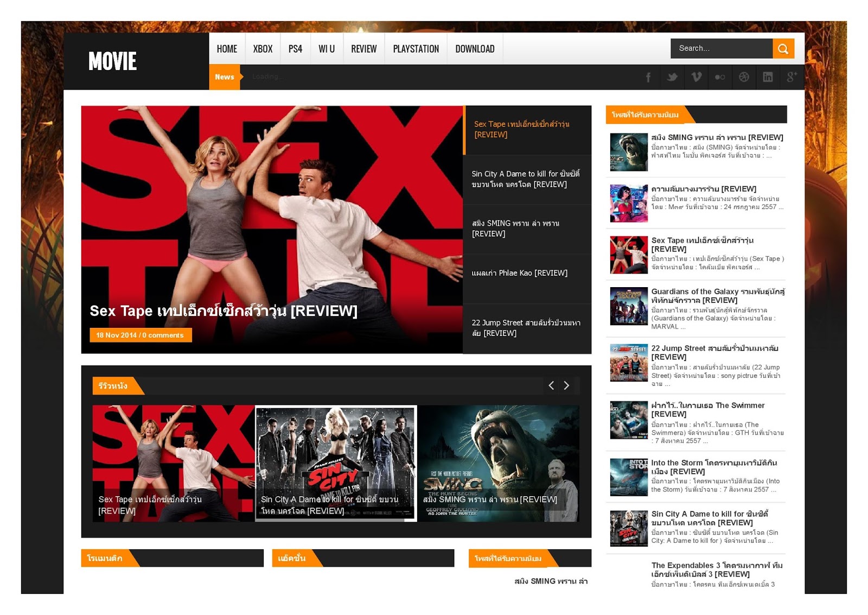Open the PLAYSTATION menu item
This screenshot has height=615, width=868.
[416, 49]
